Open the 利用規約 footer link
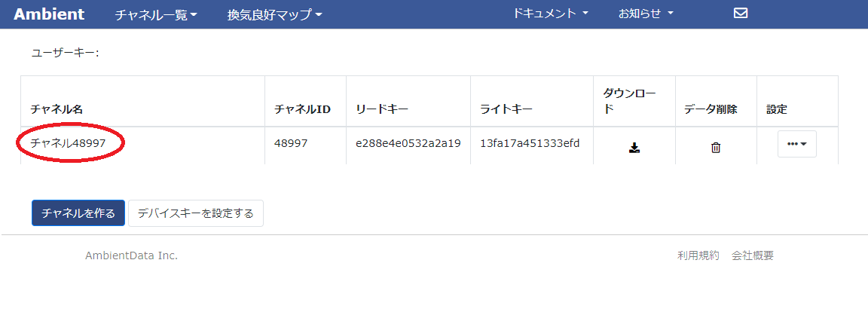The height and width of the screenshot is (312, 868). tap(698, 255)
